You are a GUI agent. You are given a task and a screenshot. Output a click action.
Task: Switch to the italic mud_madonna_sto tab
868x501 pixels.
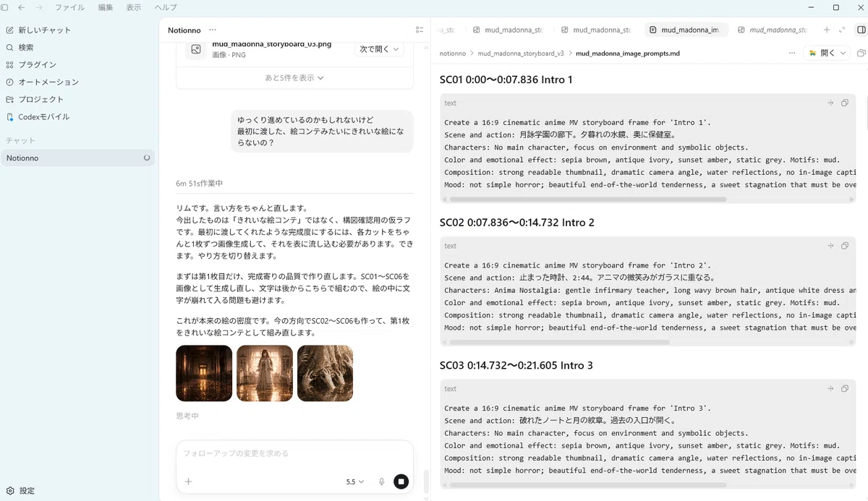point(773,30)
